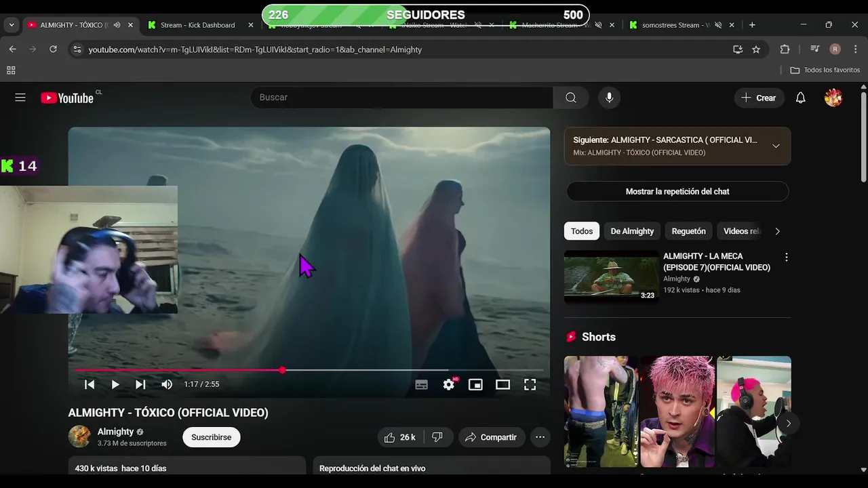Image resolution: width=868 pixels, height=488 pixels.
Task: Open the Almighty channel avatar
Action: click(x=79, y=436)
